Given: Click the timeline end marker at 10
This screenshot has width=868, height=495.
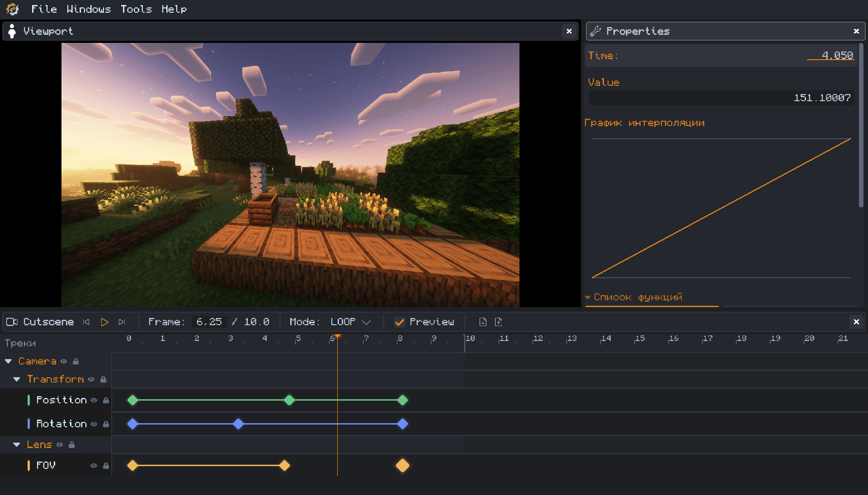Looking at the screenshot, I should tap(464, 343).
